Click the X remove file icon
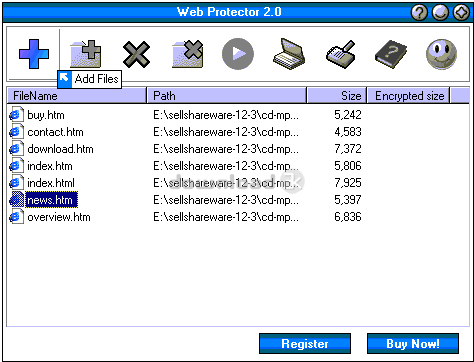474x362 pixels. pos(136,54)
